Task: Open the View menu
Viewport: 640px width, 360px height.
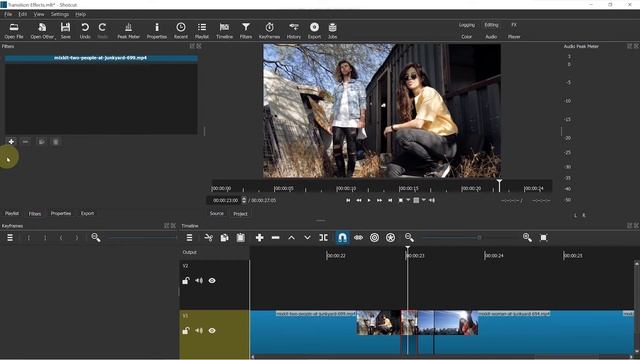Action: coord(39,14)
